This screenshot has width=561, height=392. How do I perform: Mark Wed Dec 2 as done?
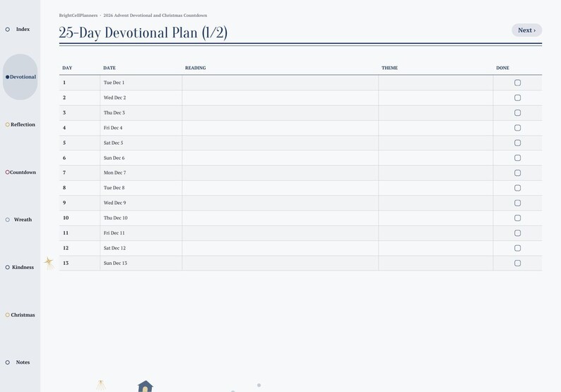click(517, 97)
